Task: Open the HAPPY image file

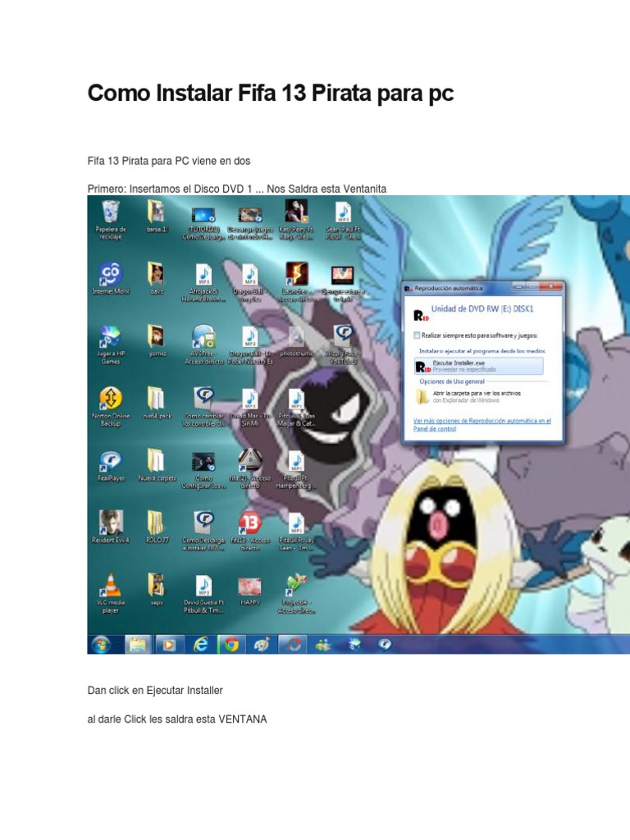Action: [x=249, y=591]
